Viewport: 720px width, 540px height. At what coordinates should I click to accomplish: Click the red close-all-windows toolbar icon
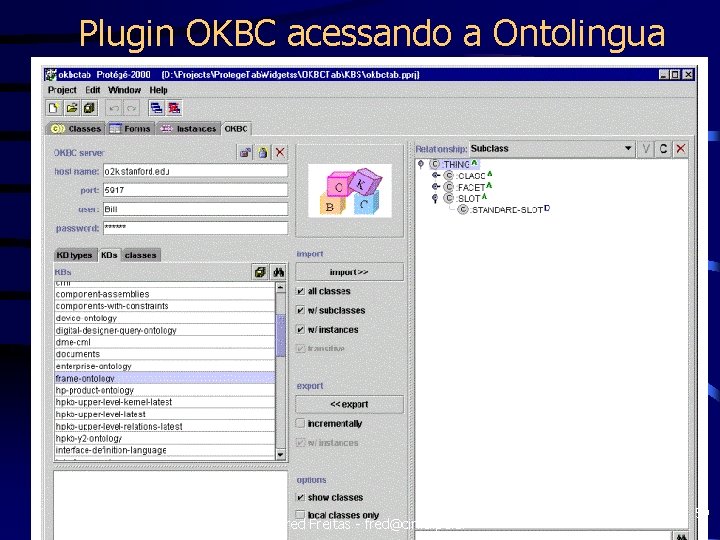click(x=174, y=108)
